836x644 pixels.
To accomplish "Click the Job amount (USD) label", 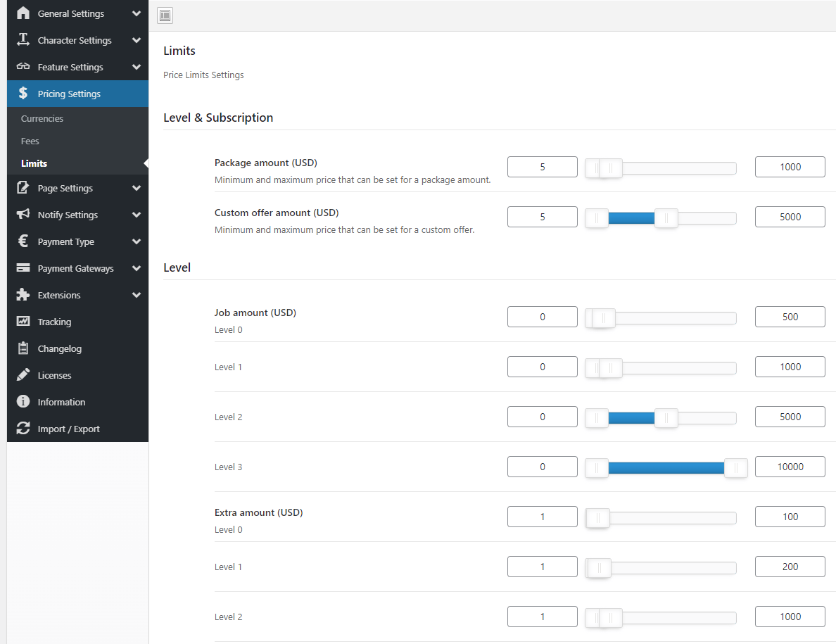I will (x=255, y=312).
